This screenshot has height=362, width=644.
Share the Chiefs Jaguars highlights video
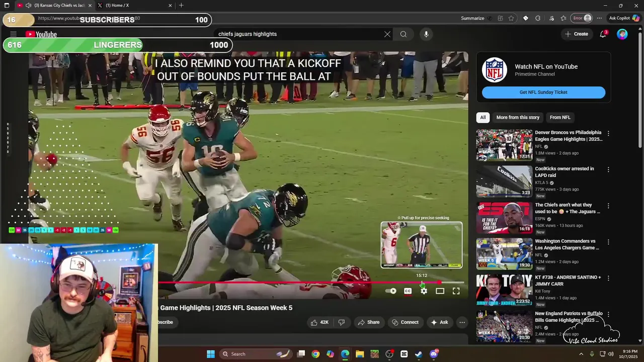point(368,322)
